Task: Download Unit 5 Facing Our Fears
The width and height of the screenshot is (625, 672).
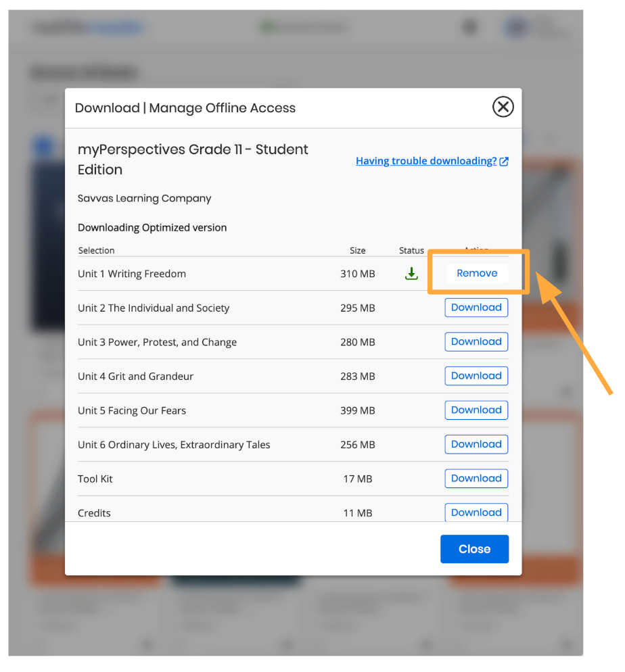Action: click(476, 410)
